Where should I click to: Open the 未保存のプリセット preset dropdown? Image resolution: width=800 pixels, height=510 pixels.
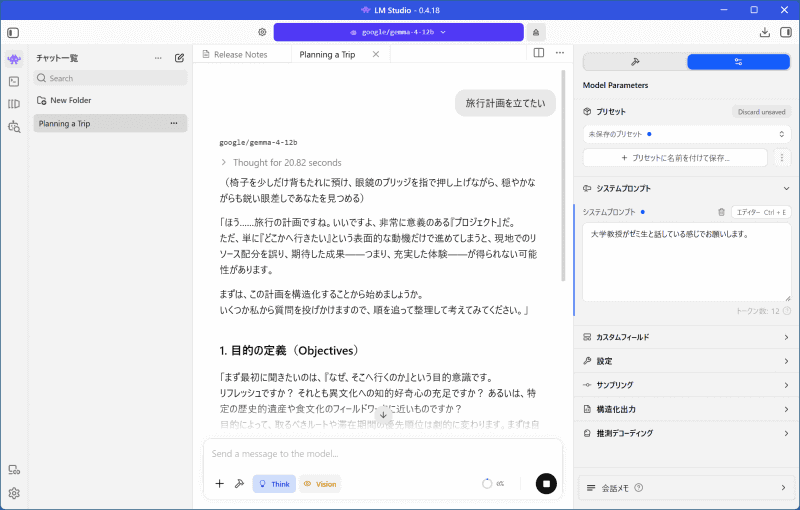(687, 134)
